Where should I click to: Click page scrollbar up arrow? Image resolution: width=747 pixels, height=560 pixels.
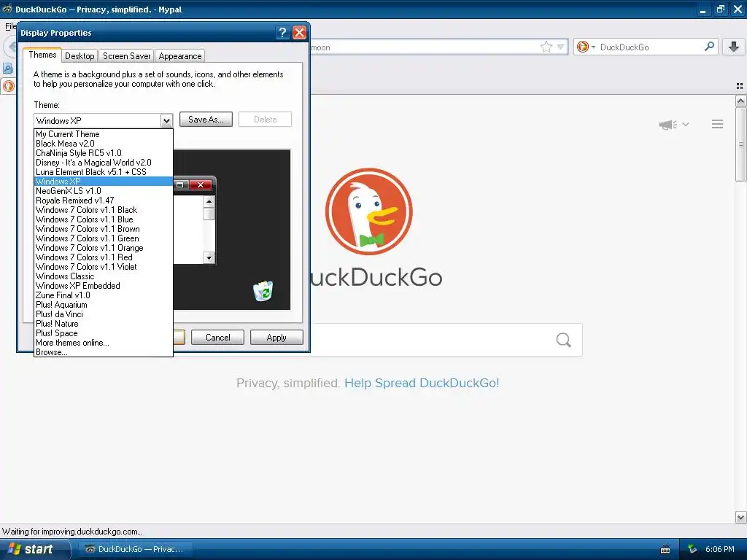coord(740,101)
